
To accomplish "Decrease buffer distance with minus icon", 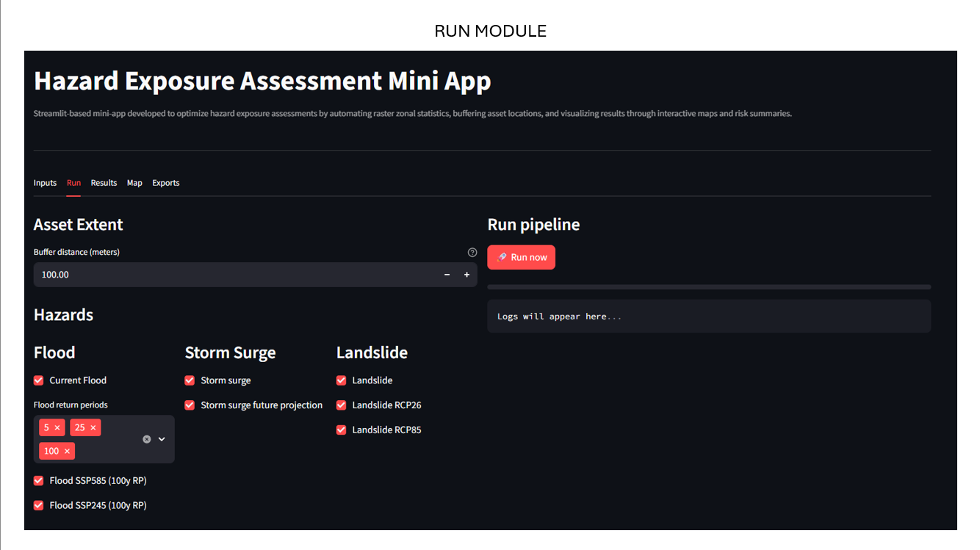I will [x=447, y=275].
